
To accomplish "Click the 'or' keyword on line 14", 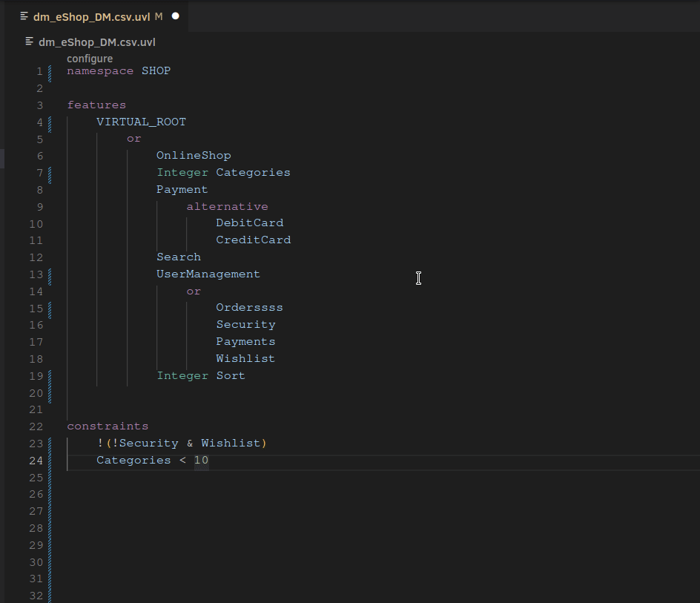I will click(x=194, y=291).
